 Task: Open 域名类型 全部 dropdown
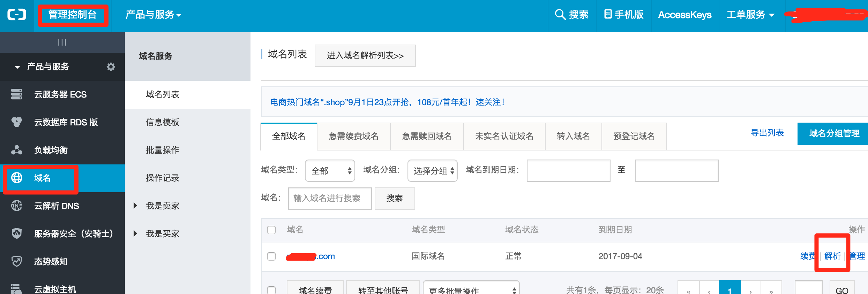click(330, 171)
